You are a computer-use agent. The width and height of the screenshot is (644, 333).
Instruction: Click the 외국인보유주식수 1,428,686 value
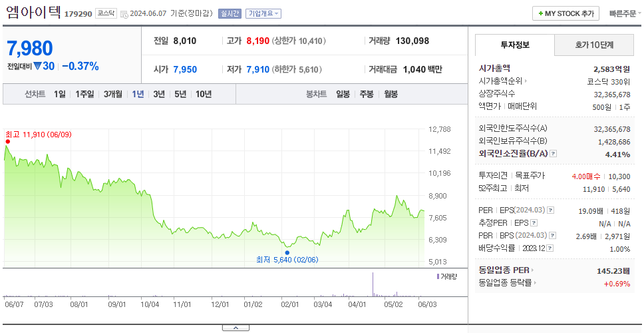614,142
